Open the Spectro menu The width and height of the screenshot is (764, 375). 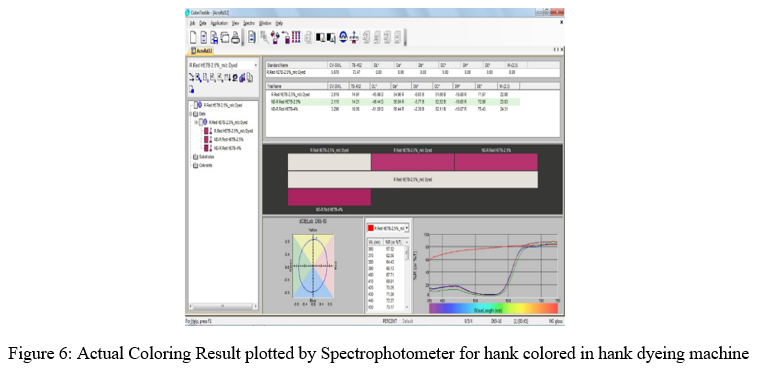point(249,23)
